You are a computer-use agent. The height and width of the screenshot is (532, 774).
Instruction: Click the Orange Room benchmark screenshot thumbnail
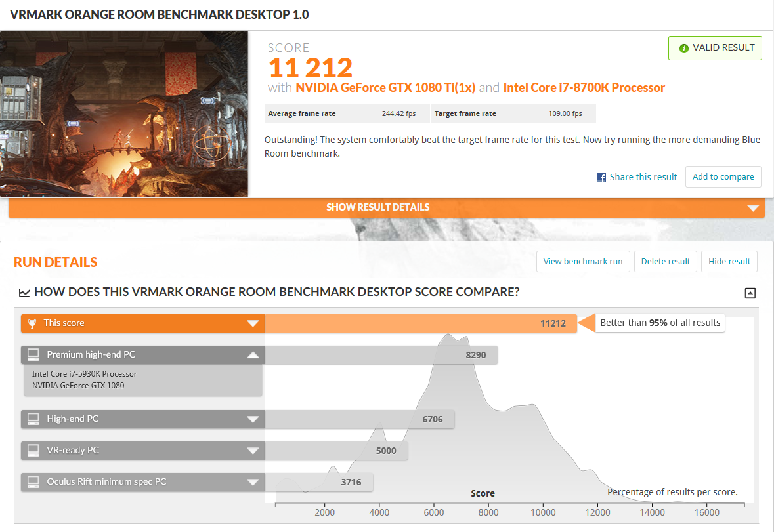(124, 114)
